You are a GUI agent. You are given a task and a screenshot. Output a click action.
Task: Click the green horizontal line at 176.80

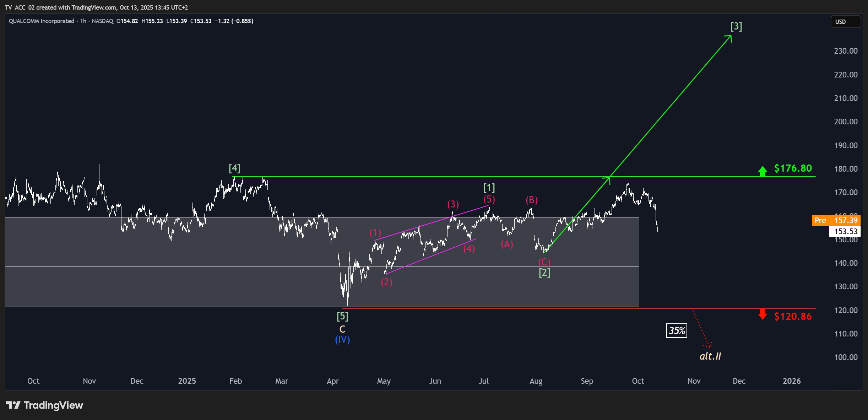[524, 177]
